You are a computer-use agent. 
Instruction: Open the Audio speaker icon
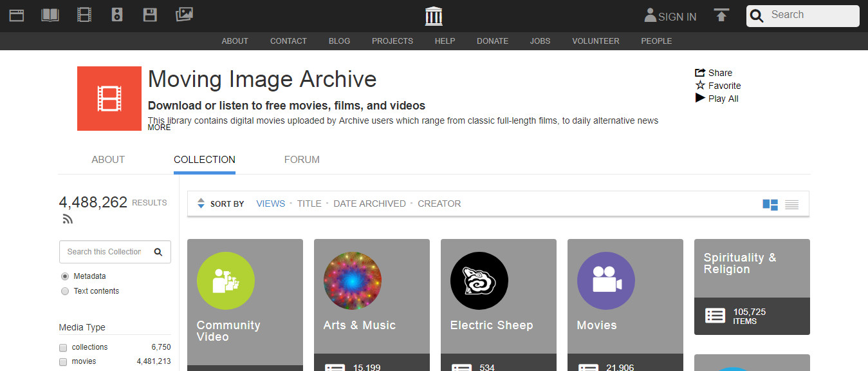tap(116, 15)
